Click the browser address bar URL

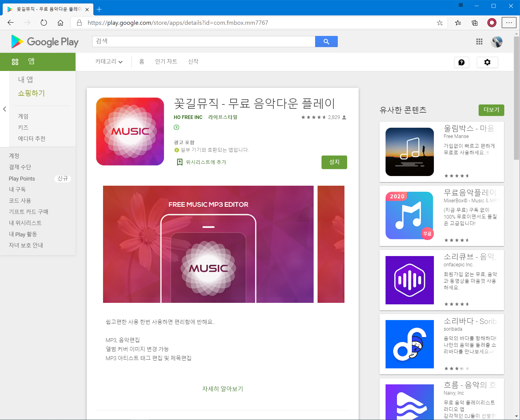coord(178,23)
